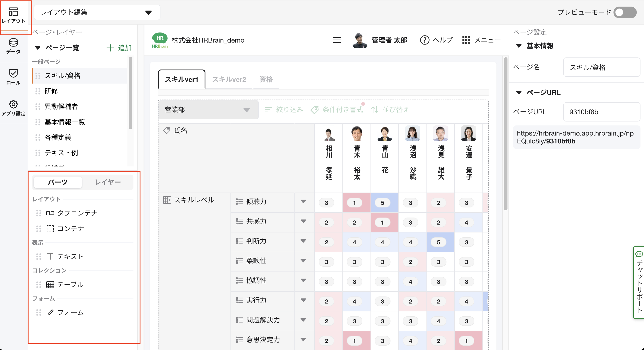Switch to the 資格 tab
644x350 pixels.
tap(266, 79)
